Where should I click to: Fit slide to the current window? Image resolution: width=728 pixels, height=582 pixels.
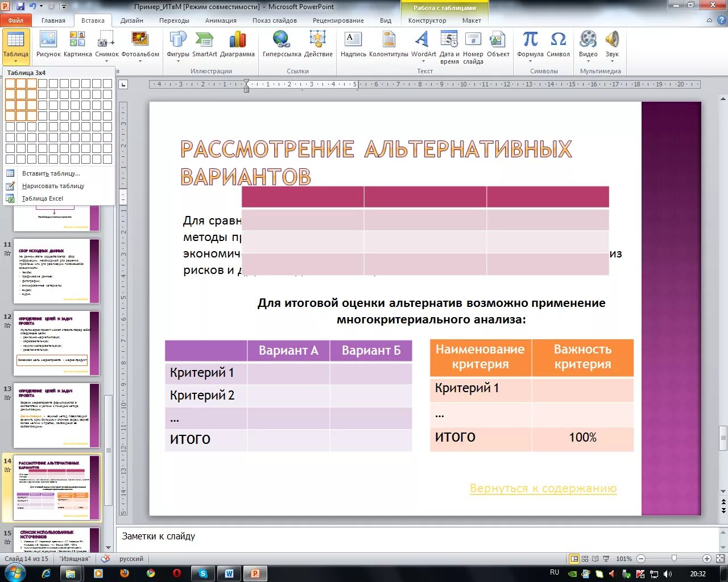[719, 559]
